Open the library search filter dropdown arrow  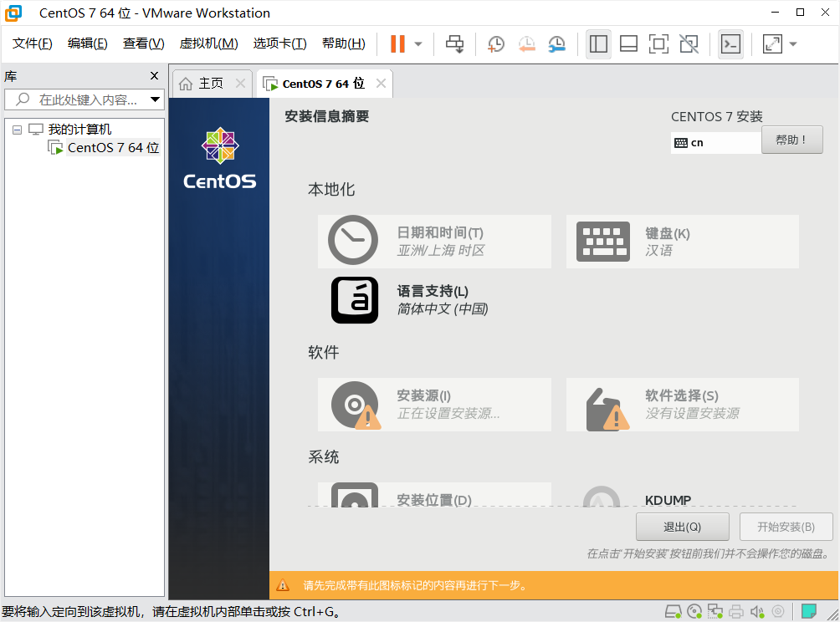(156, 99)
